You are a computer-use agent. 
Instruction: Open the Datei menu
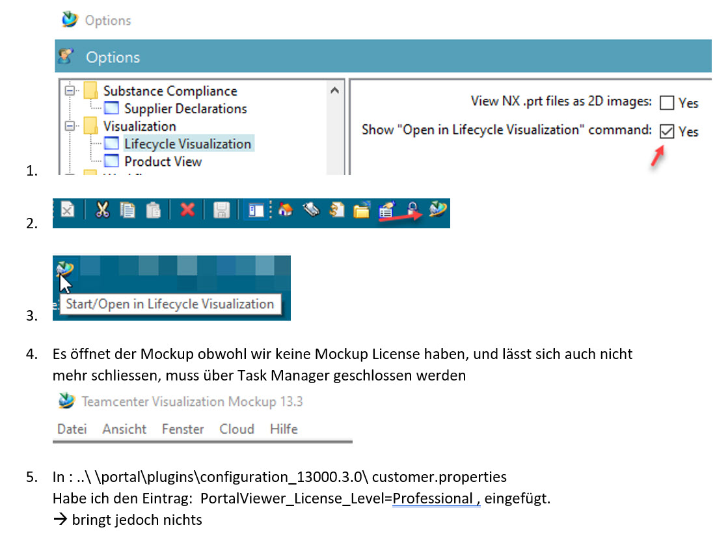click(x=72, y=429)
